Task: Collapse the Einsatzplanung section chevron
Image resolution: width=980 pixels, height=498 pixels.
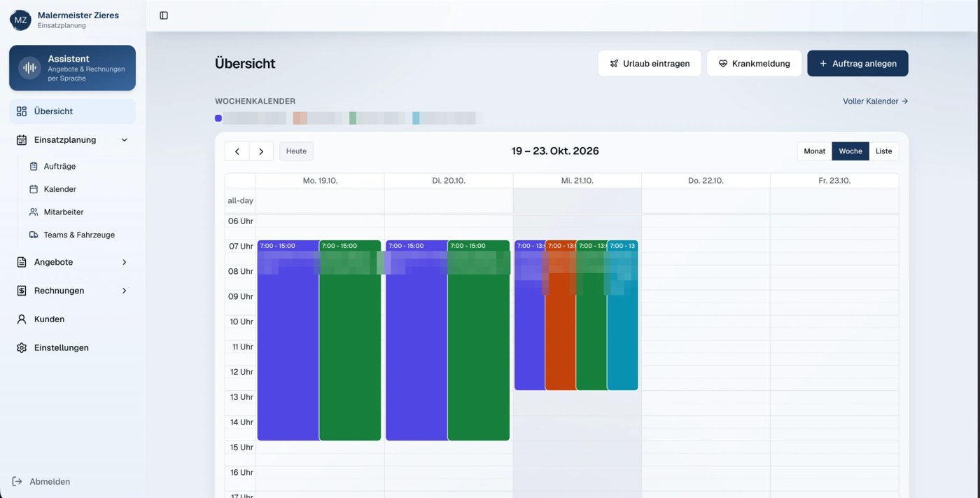Action: pos(125,140)
